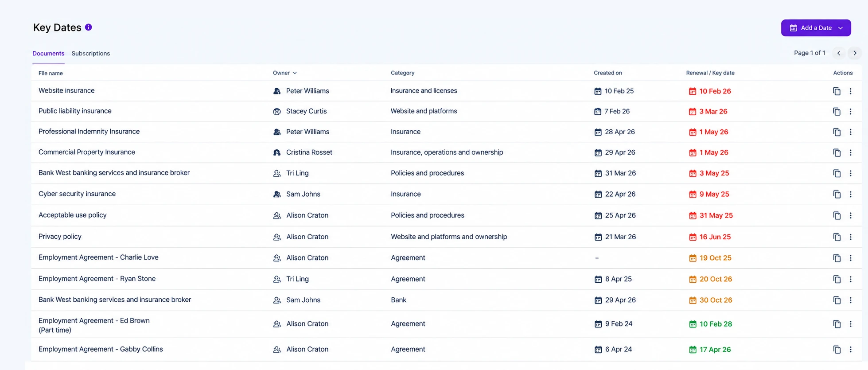Screen dimensions: 868x370
Task: Open Employment Agreement - Gabby Collins
Action: pyautogui.click(x=101, y=349)
